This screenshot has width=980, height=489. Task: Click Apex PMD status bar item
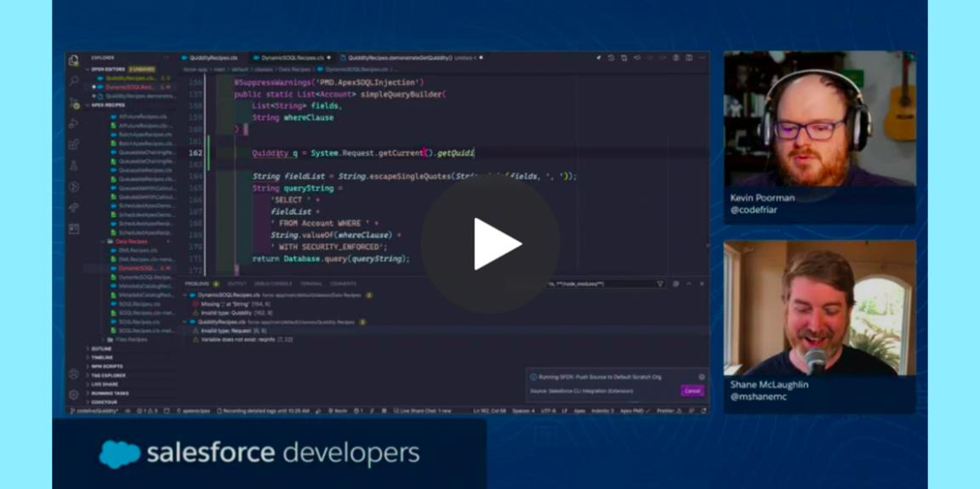point(635,411)
